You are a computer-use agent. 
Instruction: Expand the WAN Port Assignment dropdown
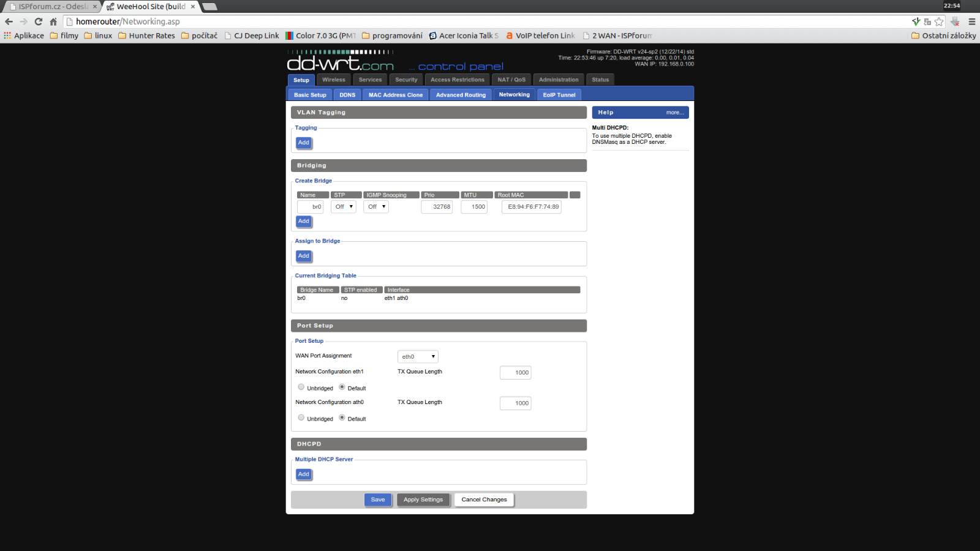[x=418, y=356]
